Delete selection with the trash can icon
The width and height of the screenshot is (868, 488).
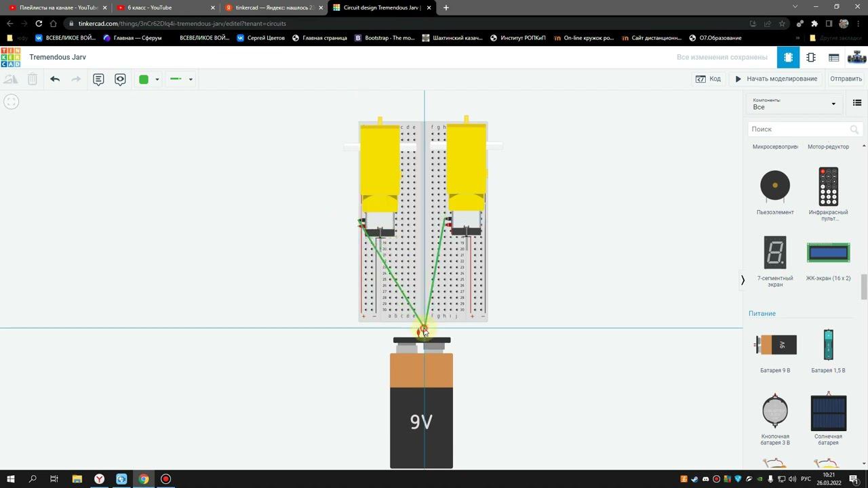[x=32, y=79]
